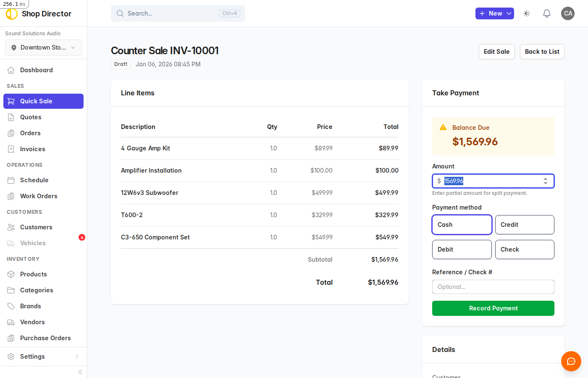Select Credit as payment method

[525, 224]
